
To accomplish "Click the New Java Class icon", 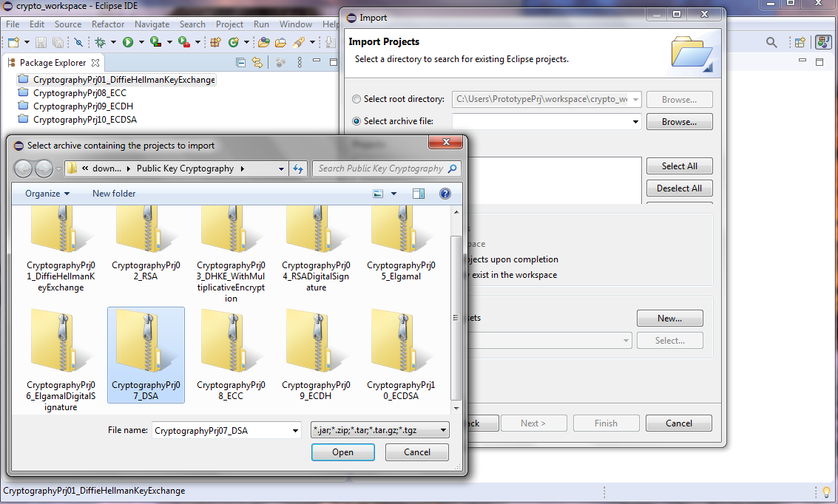I will [234, 42].
